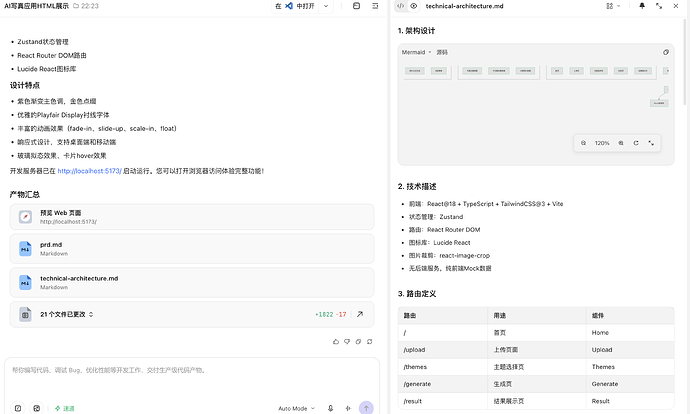Click the audio waveform icon
Viewport: 690px width, 414px height.
(x=348, y=409)
